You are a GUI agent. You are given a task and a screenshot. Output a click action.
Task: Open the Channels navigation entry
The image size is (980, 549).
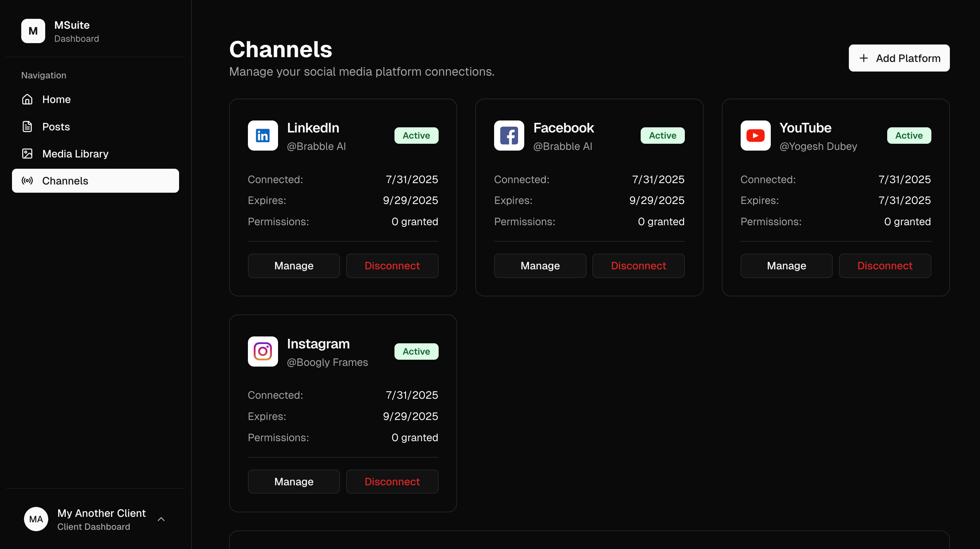[65, 181]
